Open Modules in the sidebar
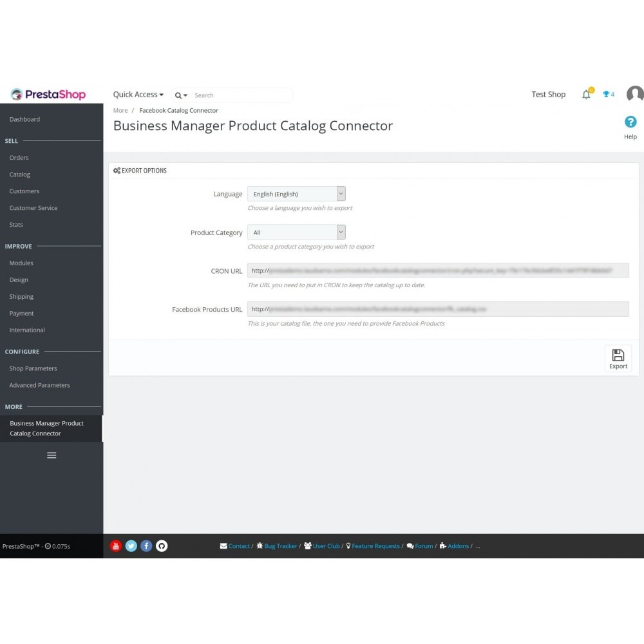Viewport: 644px width, 644px height. (21, 263)
